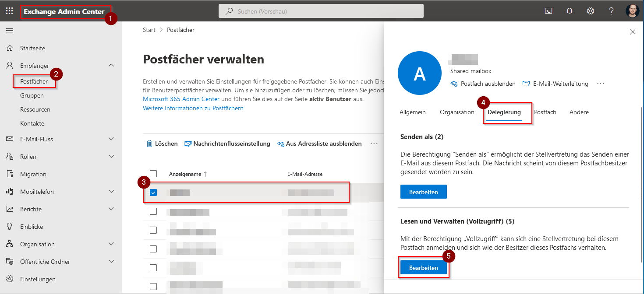Open Gruppen in the sidebar
The height and width of the screenshot is (294, 644).
coord(32,95)
